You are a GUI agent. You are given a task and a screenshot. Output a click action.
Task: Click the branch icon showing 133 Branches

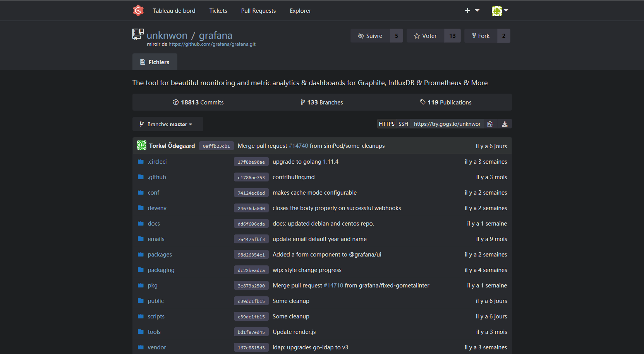pos(303,102)
